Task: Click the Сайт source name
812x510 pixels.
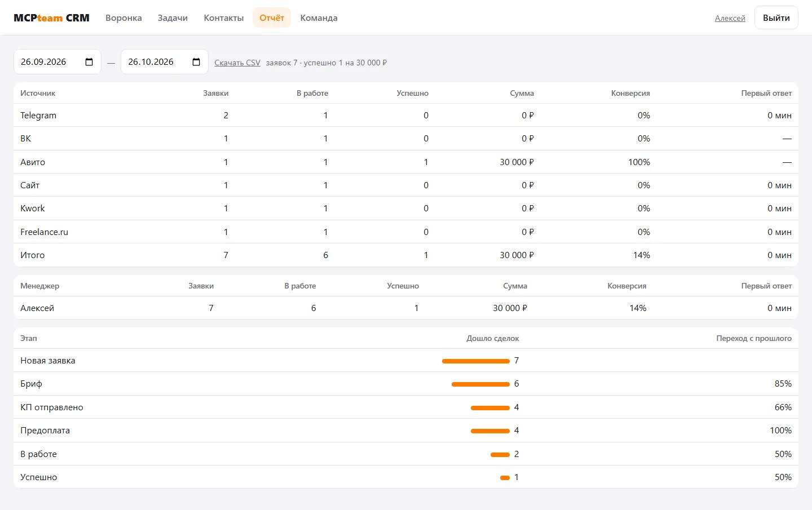Action: click(30, 185)
